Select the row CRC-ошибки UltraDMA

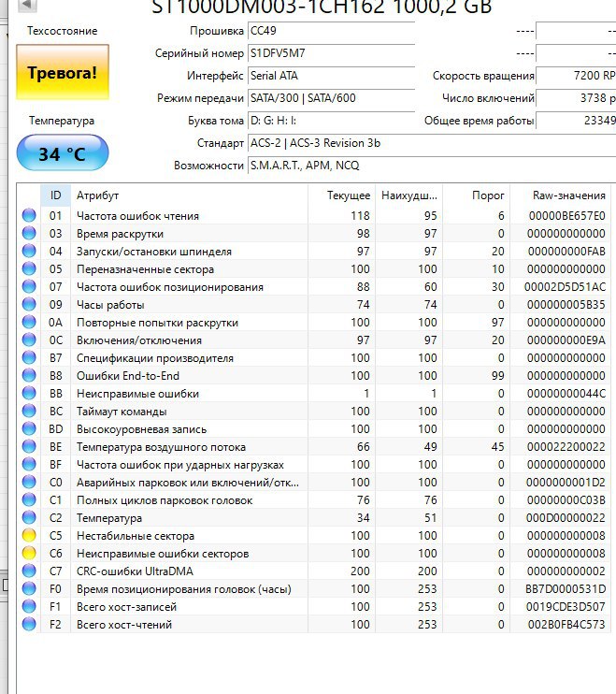click(314, 571)
